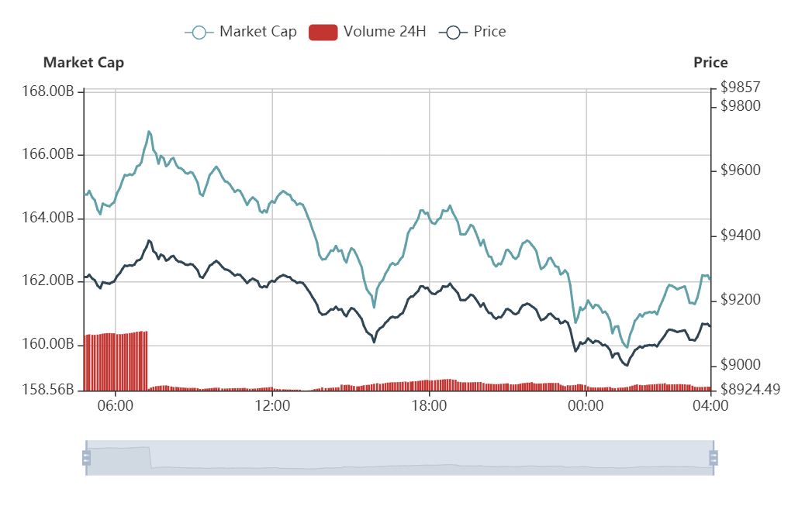This screenshot has height=506, width=812.
Task: Hide the Volume 24H series via its label
Action: point(385,32)
